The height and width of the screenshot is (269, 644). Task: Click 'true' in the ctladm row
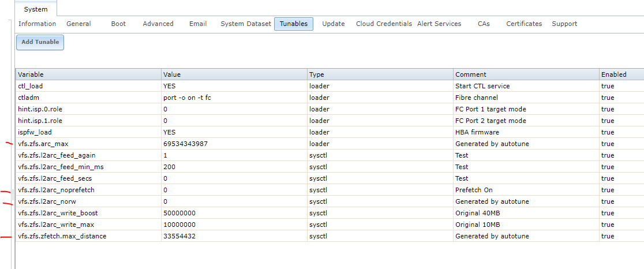pos(608,98)
